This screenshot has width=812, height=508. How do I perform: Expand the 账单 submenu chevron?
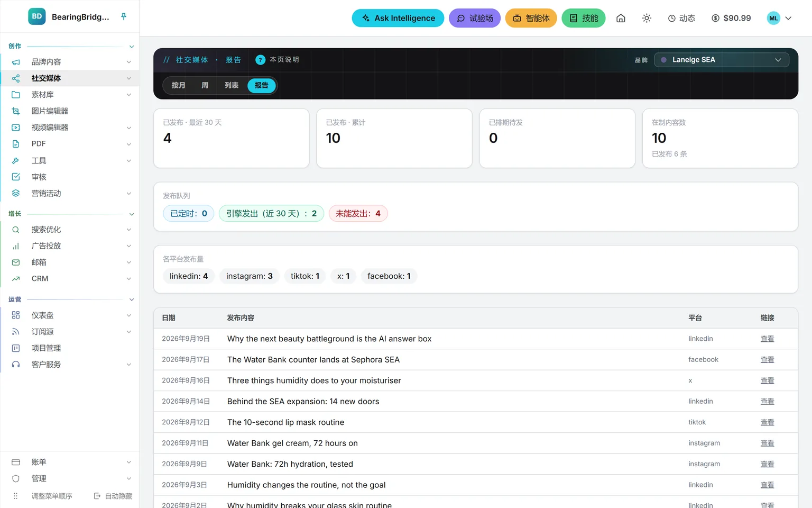click(x=128, y=462)
